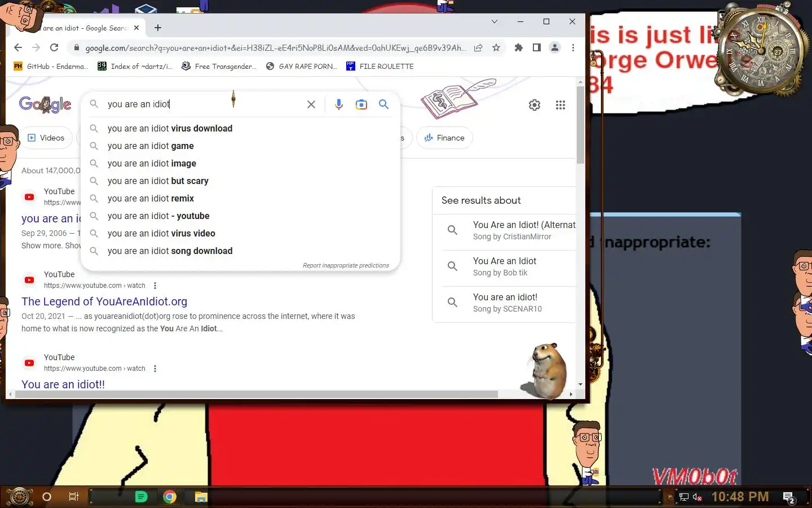Reload the page with the refresh icon

[54, 47]
